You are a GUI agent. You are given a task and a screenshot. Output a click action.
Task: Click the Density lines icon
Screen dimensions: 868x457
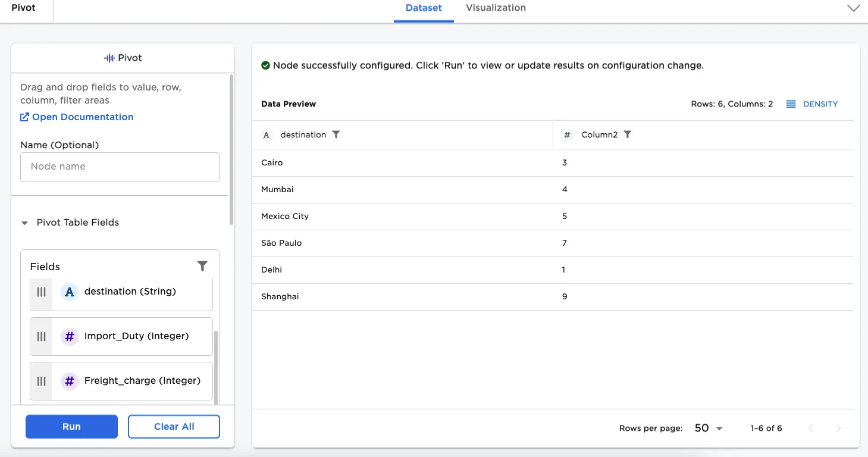tap(791, 104)
